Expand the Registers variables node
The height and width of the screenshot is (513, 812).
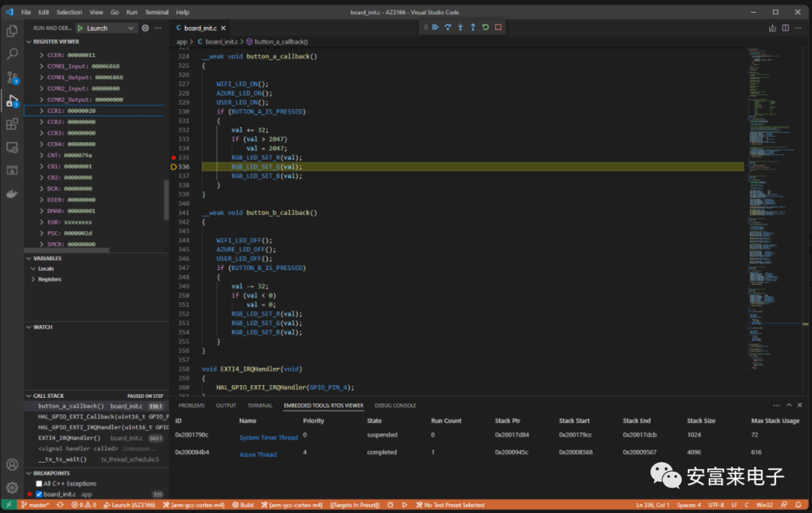click(33, 279)
